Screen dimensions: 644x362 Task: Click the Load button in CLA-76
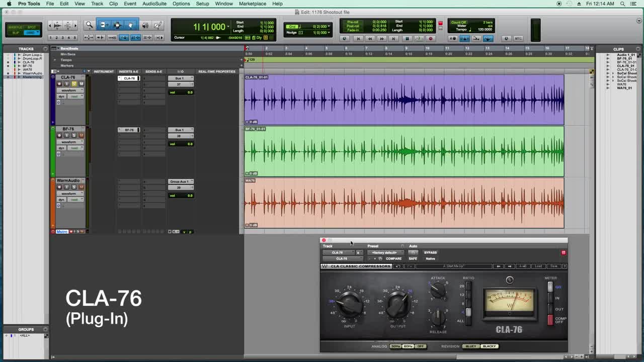(538, 266)
